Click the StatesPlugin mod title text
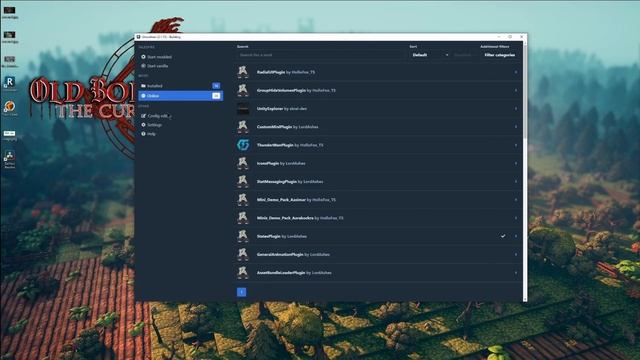This screenshot has height=360, width=640. click(x=269, y=236)
